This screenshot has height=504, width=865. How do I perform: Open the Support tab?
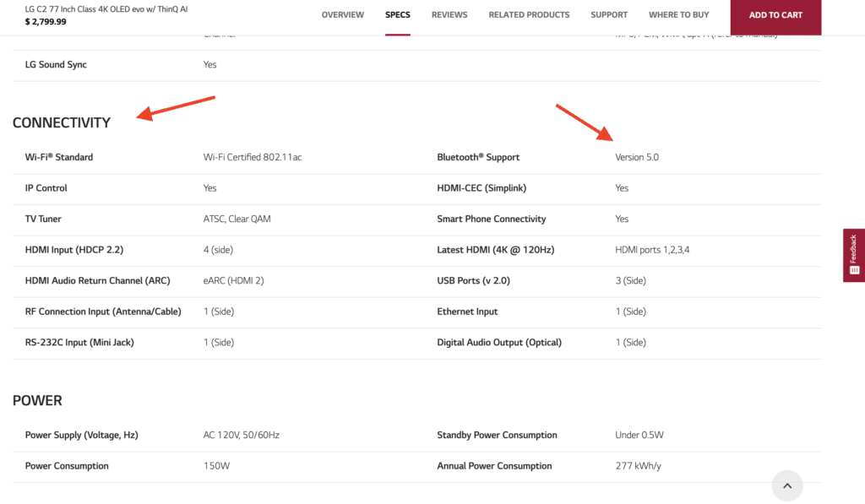pos(609,15)
